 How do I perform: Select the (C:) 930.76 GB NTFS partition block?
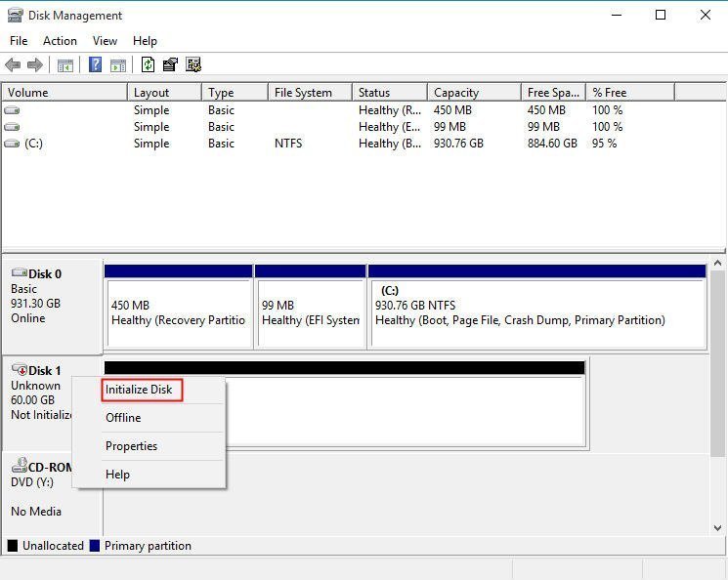(537, 307)
